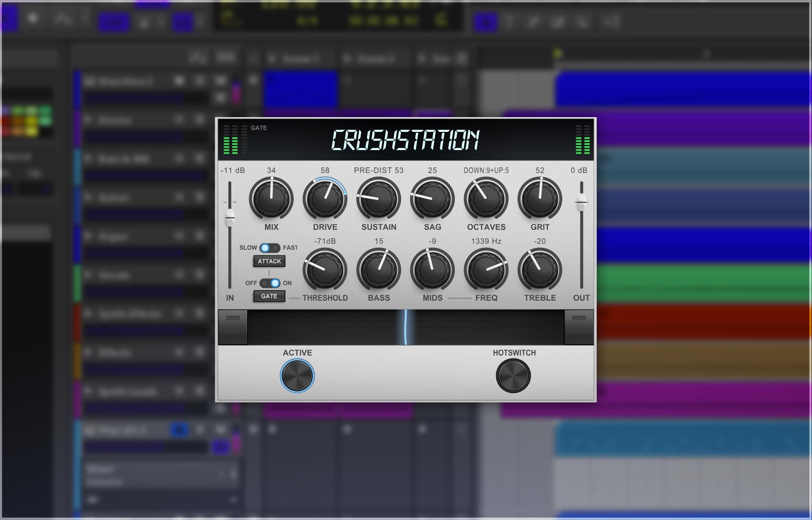
Task: Click the GATE button
Action: [x=269, y=296]
